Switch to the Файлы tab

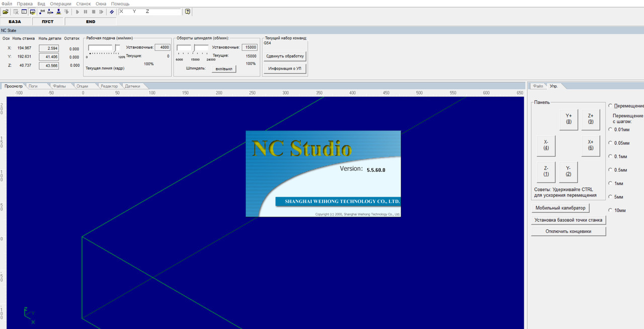point(59,86)
